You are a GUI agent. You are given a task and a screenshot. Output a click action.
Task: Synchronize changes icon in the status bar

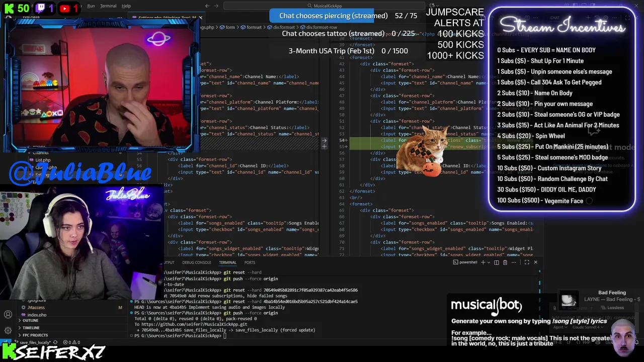[55, 342]
